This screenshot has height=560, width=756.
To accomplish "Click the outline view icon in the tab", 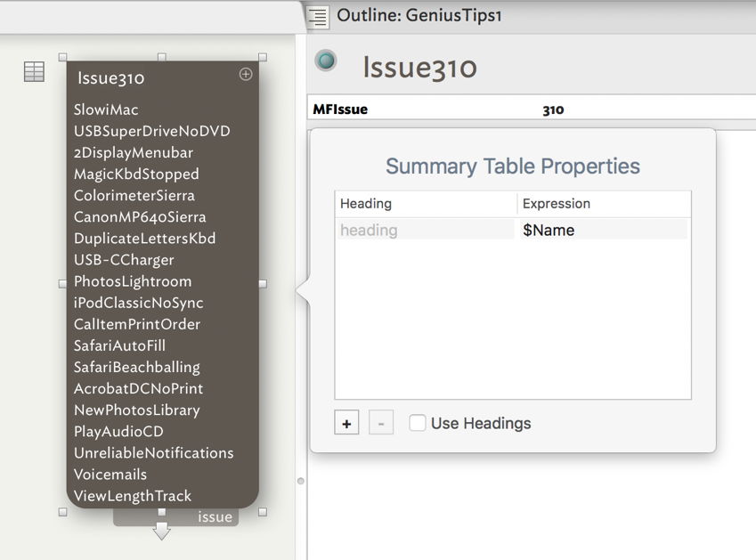I will [318, 17].
